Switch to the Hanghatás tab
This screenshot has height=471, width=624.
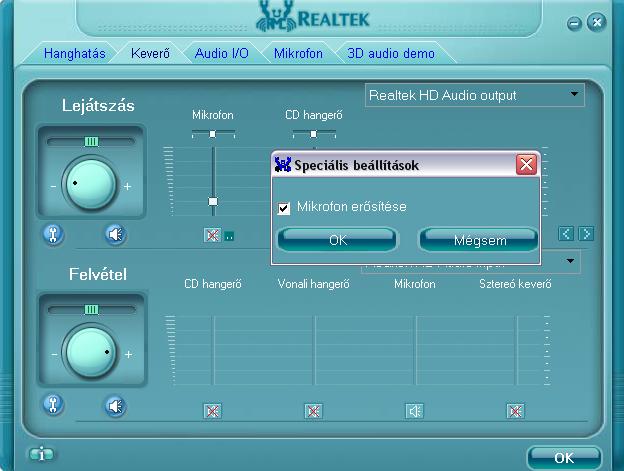click(74, 53)
